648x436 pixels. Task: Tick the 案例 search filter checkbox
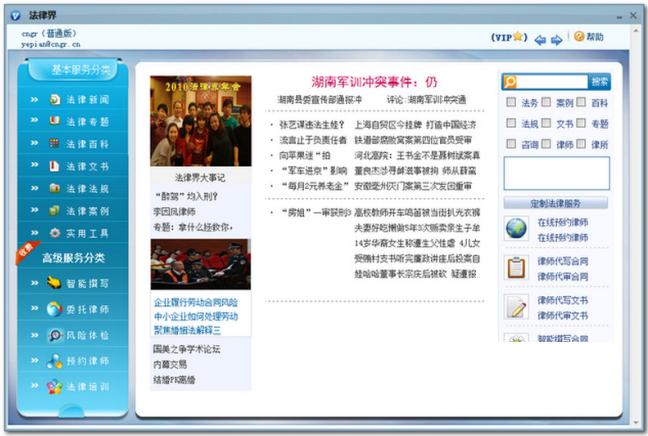click(x=546, y=103)
